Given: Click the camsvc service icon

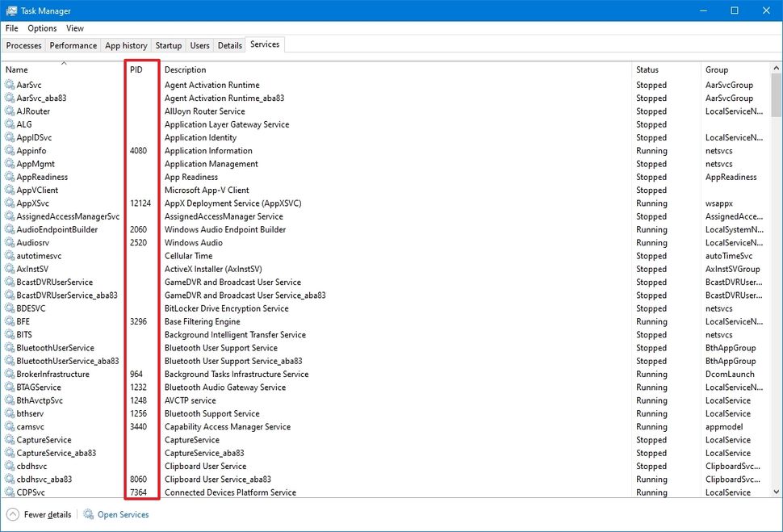Looking at the screenshot, I should pyautogui.click(x=11, y=426).
